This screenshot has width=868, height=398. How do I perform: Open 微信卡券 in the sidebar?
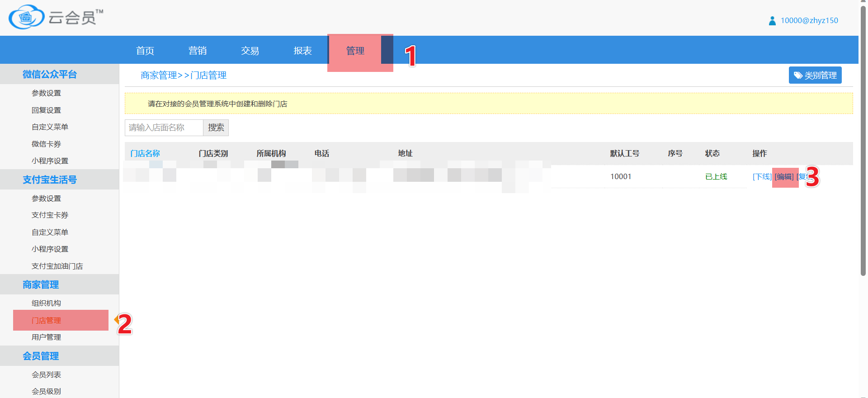tap(46, 144)
